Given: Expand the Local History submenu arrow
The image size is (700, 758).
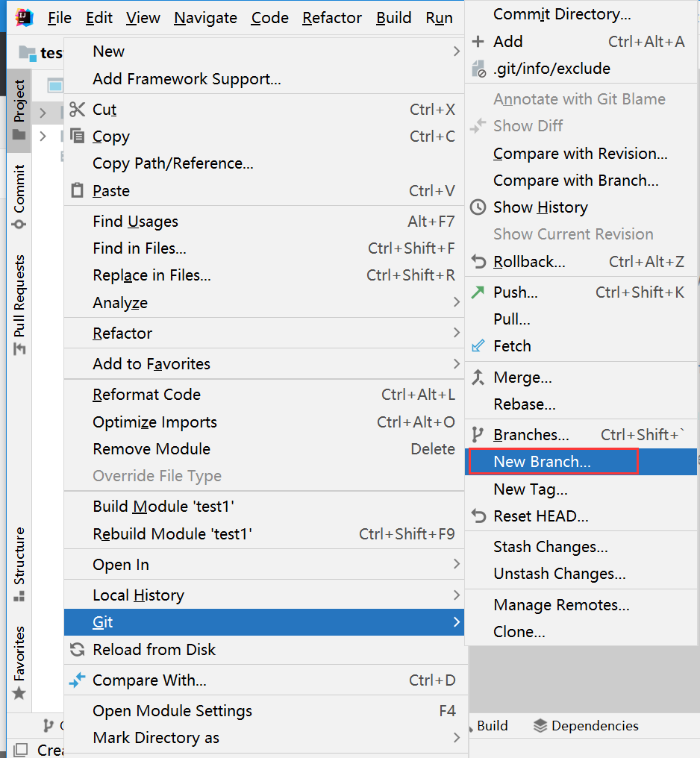Looking at the screenshot, I should [x=457, y=595].
